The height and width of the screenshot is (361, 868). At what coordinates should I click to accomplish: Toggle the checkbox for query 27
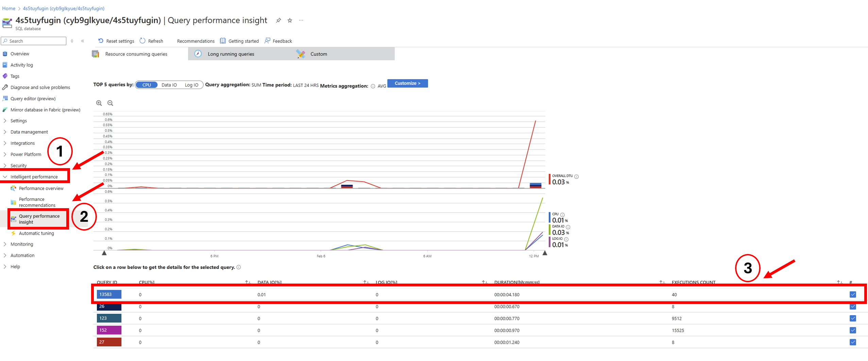[852, 342]
